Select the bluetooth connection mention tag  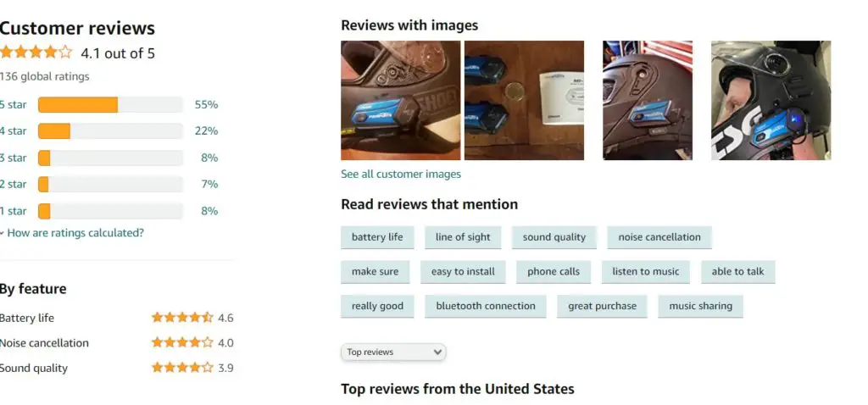click(486, 306)
